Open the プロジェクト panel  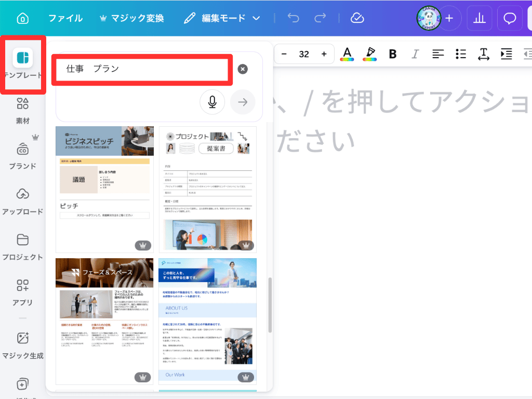23,244
